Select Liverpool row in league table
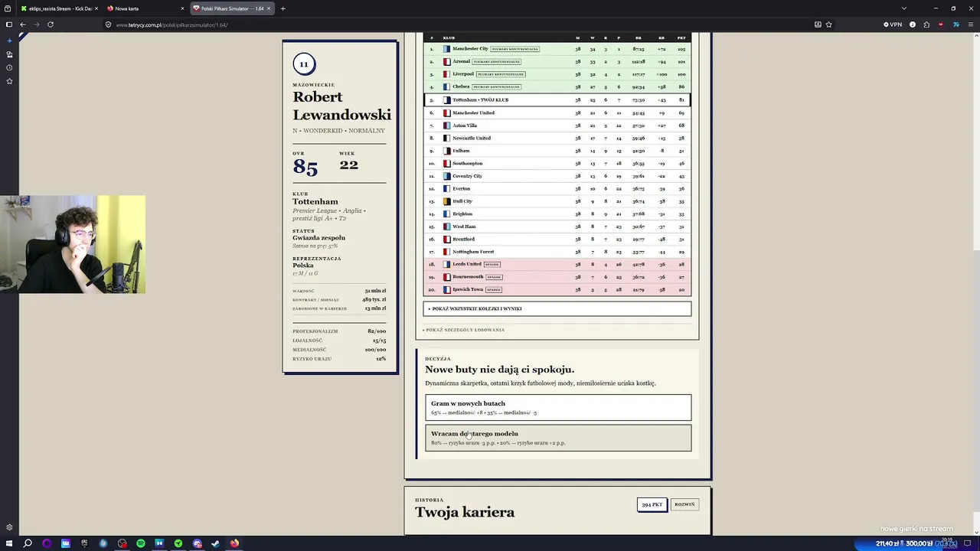This screenshot has width=980, height=551. click(x=557, y=74)
